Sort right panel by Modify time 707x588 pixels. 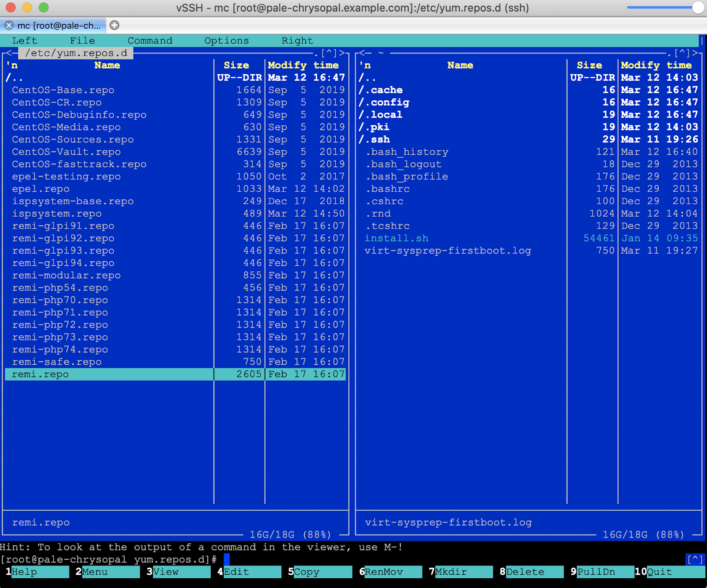pos(656,65)
